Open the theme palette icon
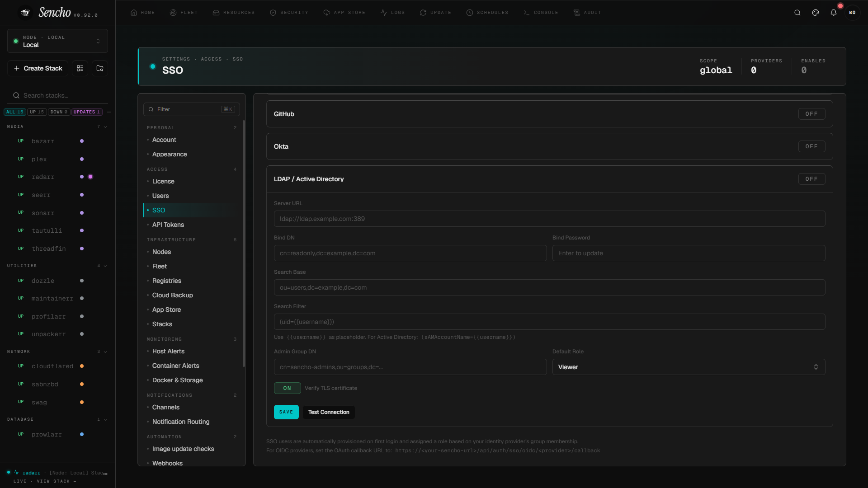 pyautogui.click(x=816, y=13)
